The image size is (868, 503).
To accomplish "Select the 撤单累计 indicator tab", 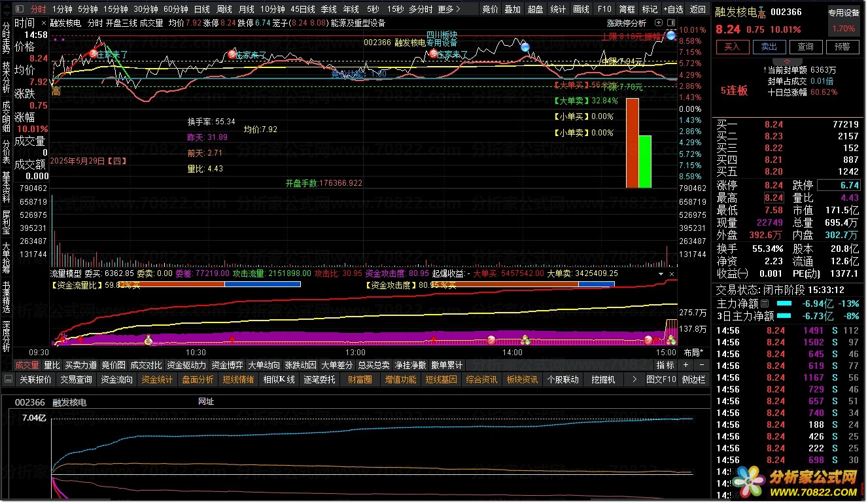I will (447, 365).
